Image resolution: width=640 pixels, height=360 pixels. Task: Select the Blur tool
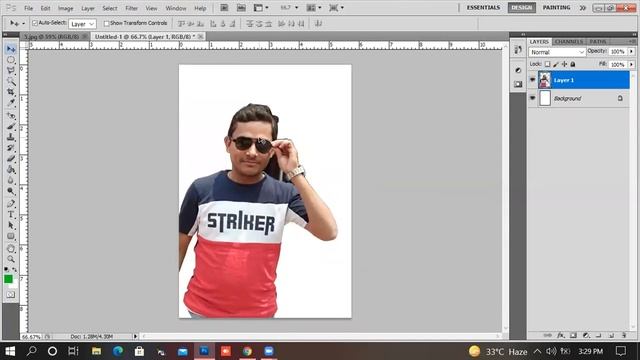click(x=11, y=180)
